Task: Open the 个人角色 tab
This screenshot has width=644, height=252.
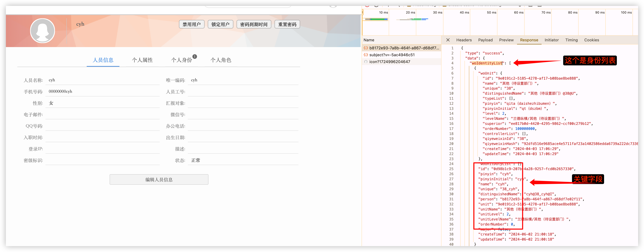Action: click(221, 60)
